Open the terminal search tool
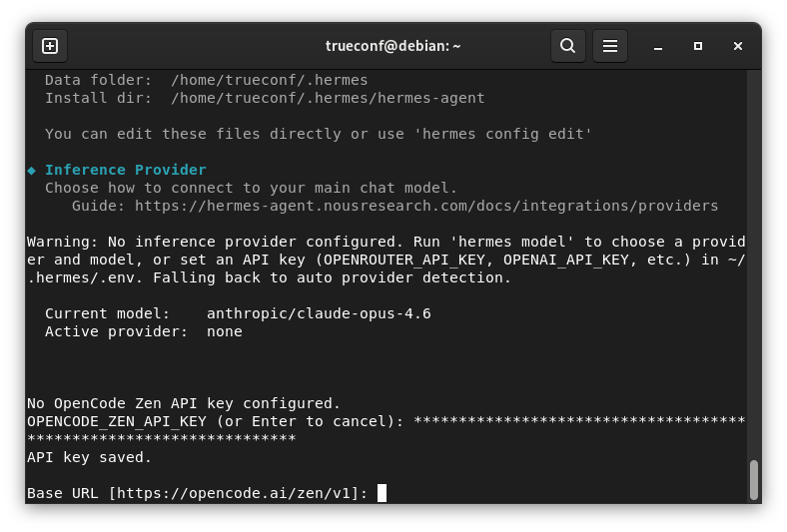The width and height of the screenshot is (787, 532). pyautogui.click(x=567, y=46)
